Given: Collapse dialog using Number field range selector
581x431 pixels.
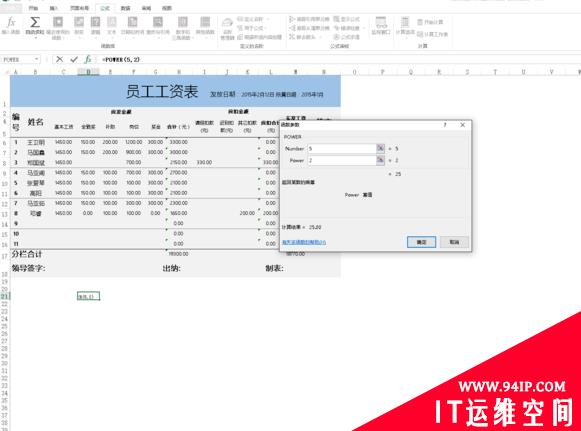Looking at the screenshot, I should click(380, 148).
